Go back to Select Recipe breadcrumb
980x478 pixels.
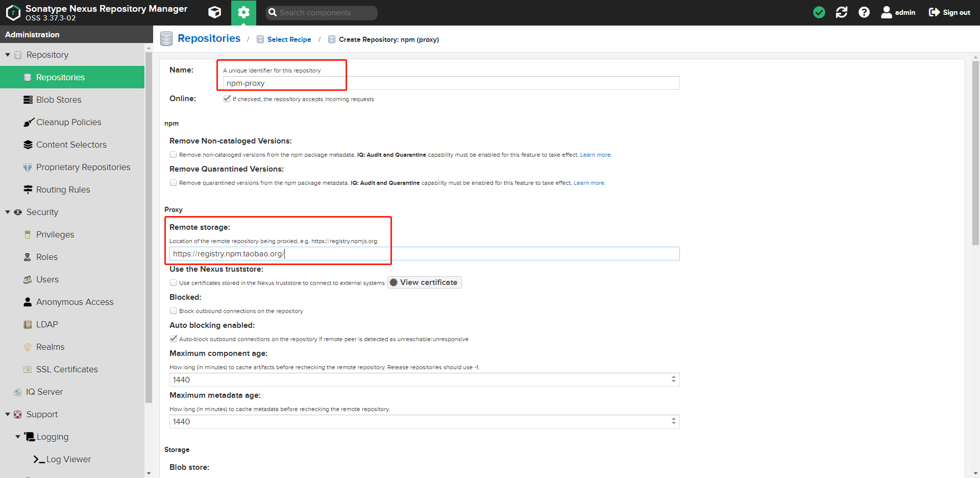[289, 39]
